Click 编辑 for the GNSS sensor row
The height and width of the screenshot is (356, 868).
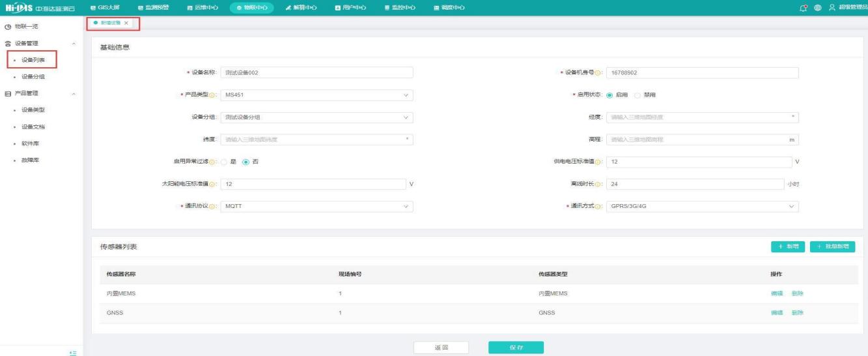click(x=776, y=313)
